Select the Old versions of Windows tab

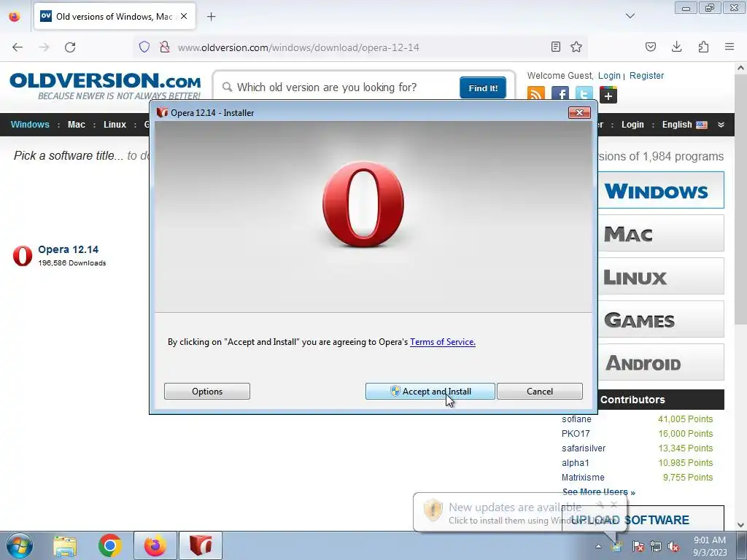pyautogui.click(x=115, y=16)
